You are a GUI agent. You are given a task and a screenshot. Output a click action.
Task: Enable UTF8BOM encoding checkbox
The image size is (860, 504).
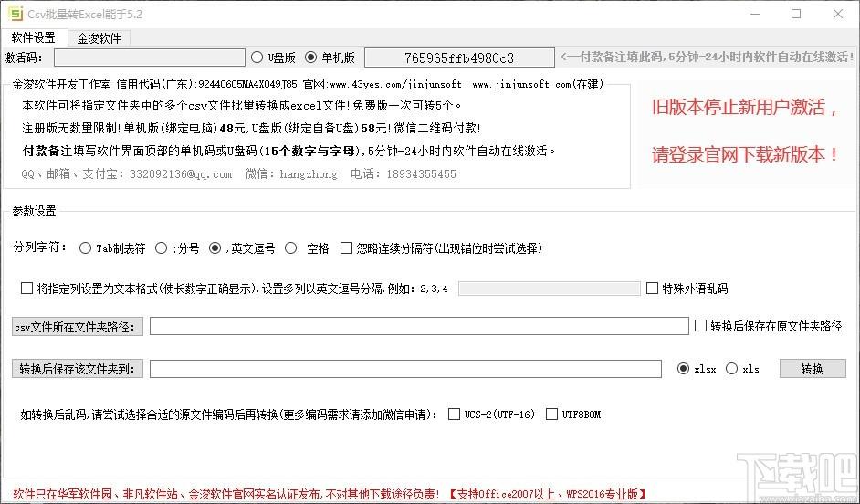tap(551, 415)
